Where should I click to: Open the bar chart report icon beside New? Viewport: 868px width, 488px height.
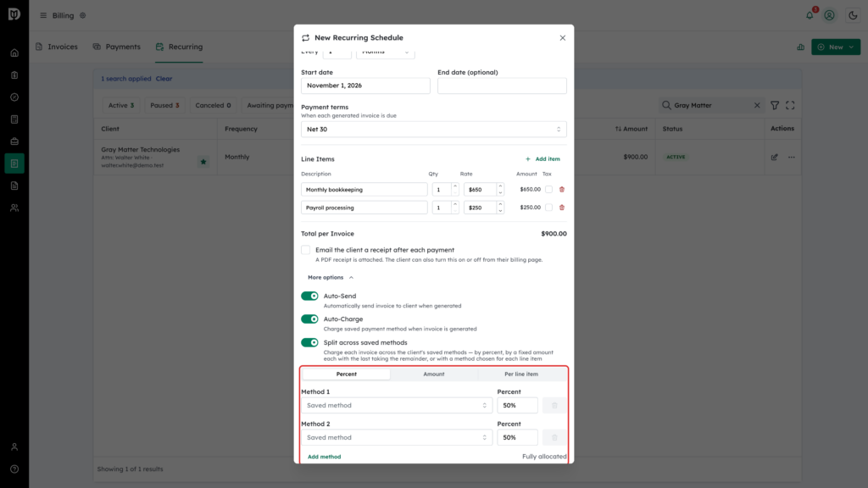pos(800,47)
